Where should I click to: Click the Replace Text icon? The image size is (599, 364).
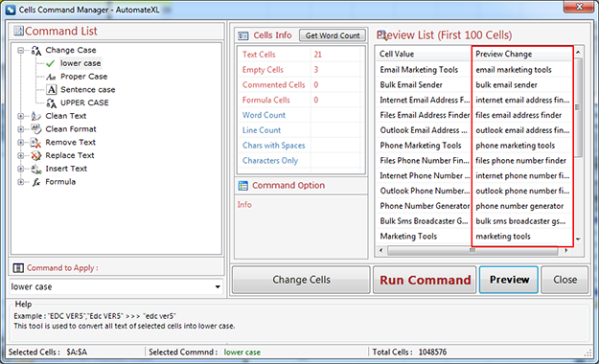click(x=35, y=155)
